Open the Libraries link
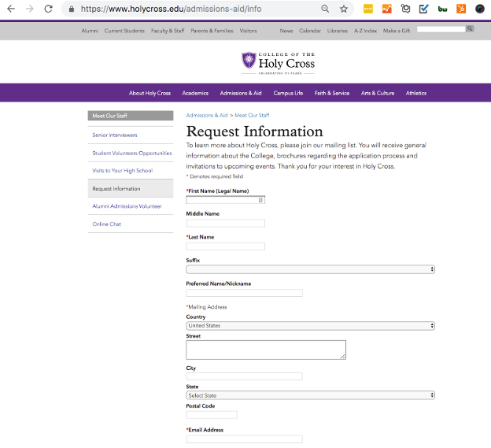The width and height of the screenshot is (491, 448). pyautogui.click(x=338, y=31)
